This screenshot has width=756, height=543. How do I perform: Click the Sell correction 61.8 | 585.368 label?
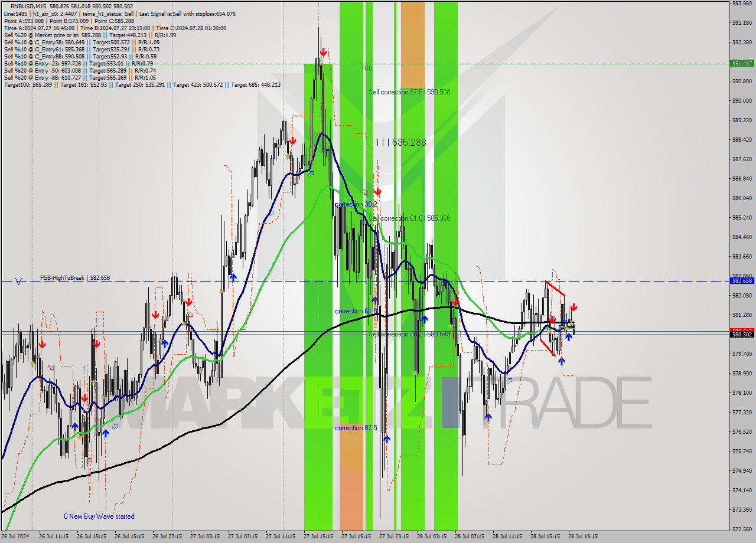click(409, 218)
